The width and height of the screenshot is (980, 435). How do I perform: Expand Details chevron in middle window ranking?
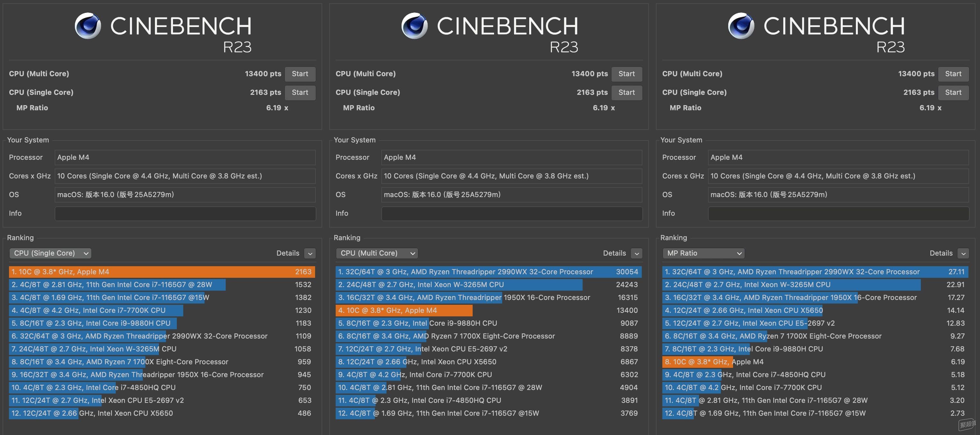pyautogui.click(x=637, y=253)
